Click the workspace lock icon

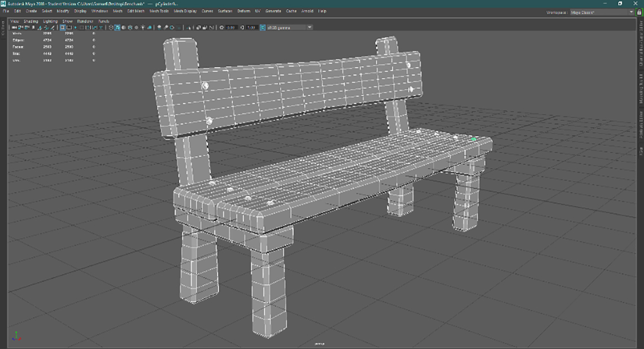pos(639,11)
